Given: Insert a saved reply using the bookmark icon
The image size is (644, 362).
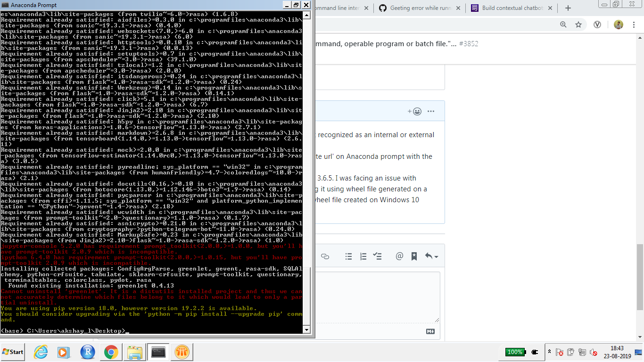Looking at the screenshot, I should coord(414,255).
